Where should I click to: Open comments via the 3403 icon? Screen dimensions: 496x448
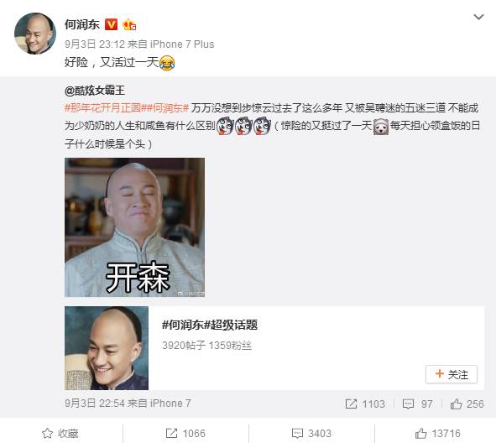click(311, 433)
